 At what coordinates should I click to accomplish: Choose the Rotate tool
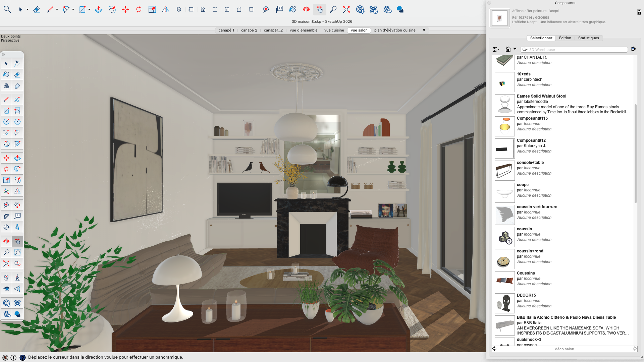[139, 9]
